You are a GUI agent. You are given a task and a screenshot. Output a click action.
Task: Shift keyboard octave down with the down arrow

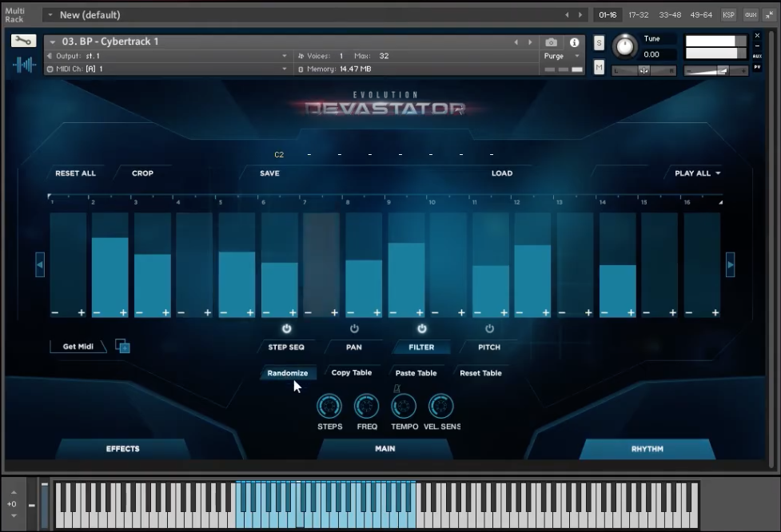click(x=14, y=515)
